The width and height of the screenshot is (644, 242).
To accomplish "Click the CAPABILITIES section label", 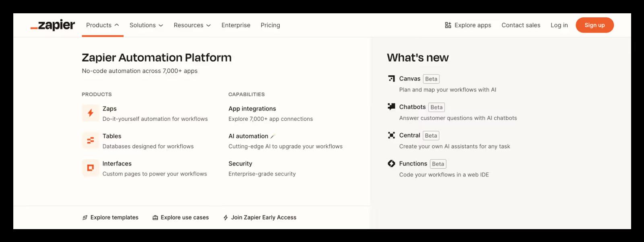I will click(247, 94).
